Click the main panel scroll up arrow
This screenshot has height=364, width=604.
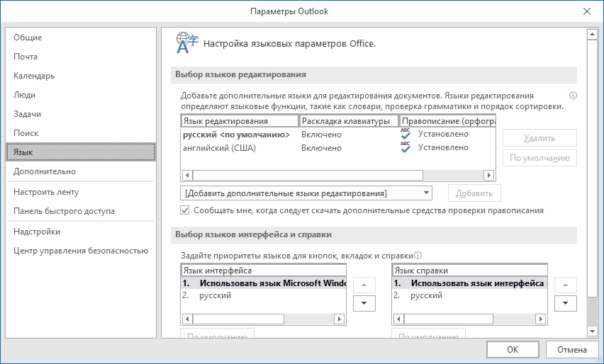(x=592, y=35)
